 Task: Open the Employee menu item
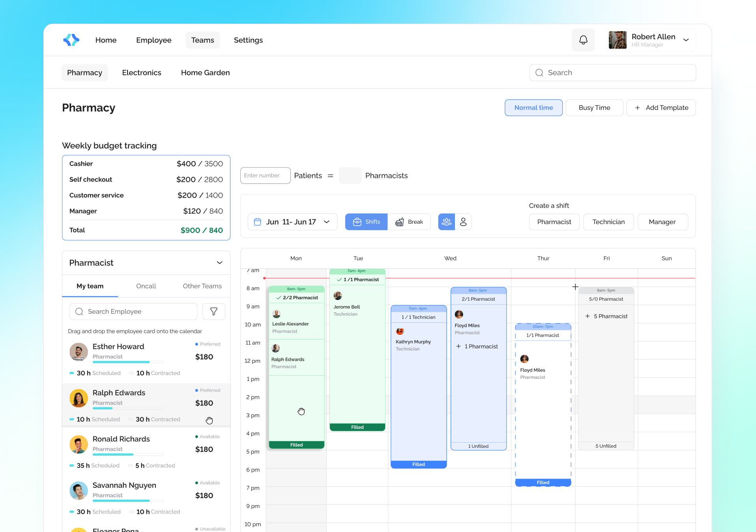click(x=154, y=40)
